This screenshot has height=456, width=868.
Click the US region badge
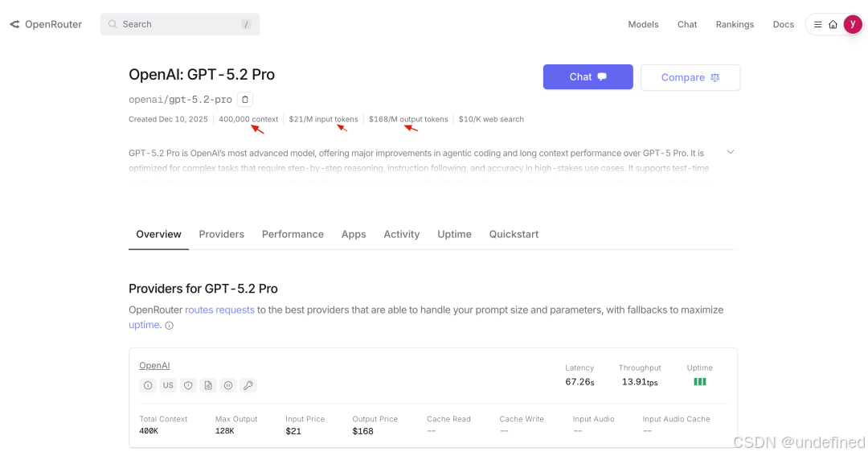tap(168, 386)
